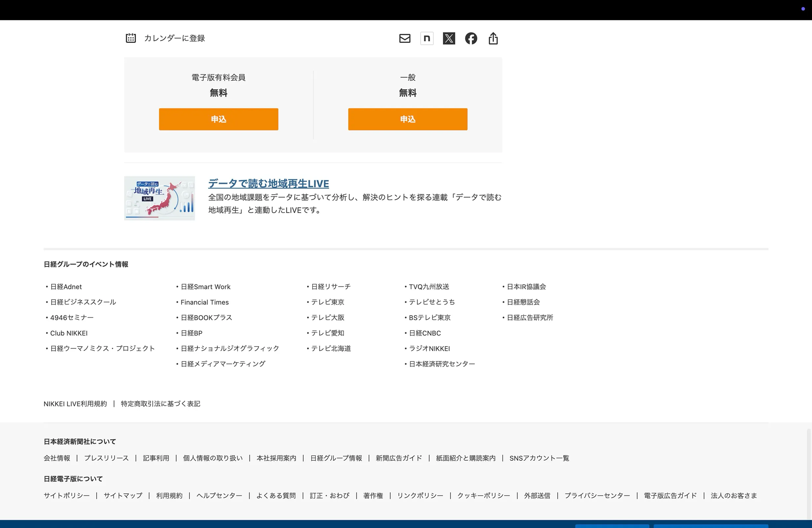
Task: Open the TVQ九州放送 link
Action: 429,287
